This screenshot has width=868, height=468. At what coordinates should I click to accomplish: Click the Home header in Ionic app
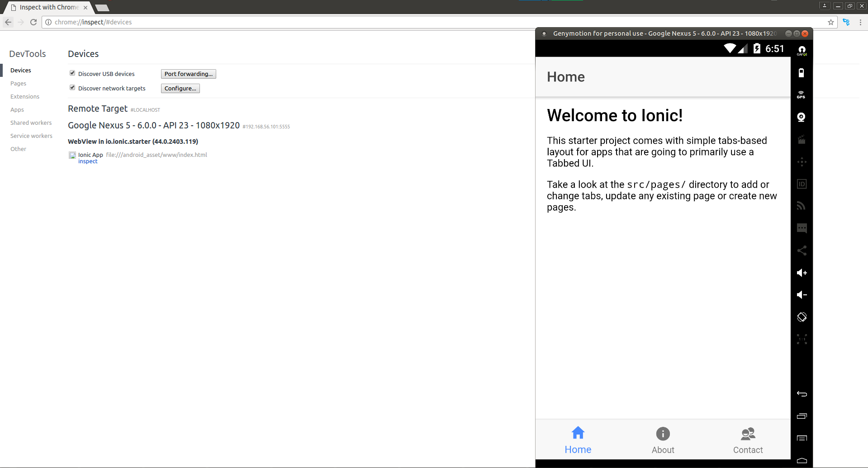tap(565, 77)
